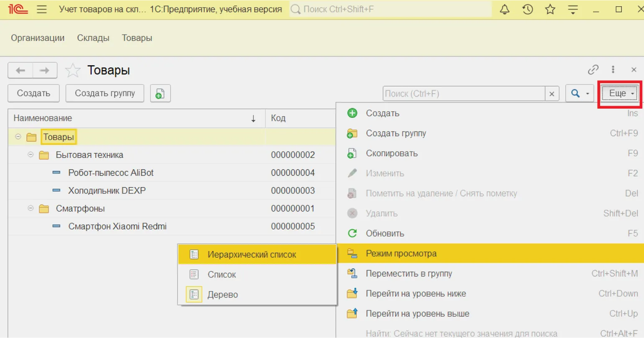Select Список view mode
The width and height of the screenshot is (644, 338).
coord(222,274)
